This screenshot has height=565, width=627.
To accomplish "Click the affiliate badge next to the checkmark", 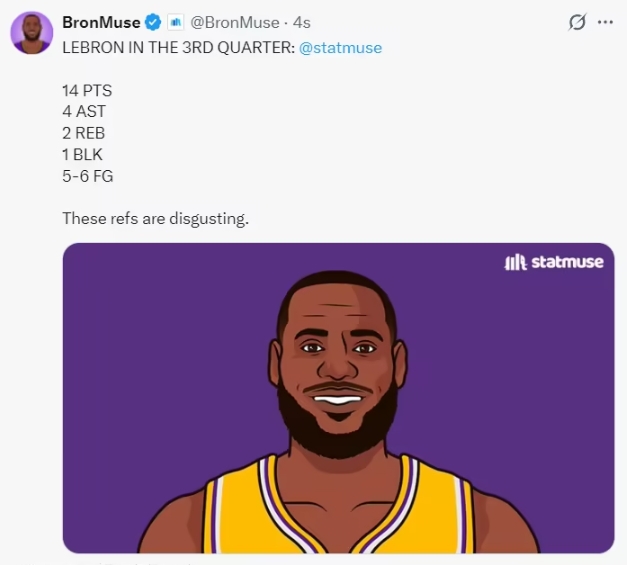I will pyautogui.click(x=175, y=22).
